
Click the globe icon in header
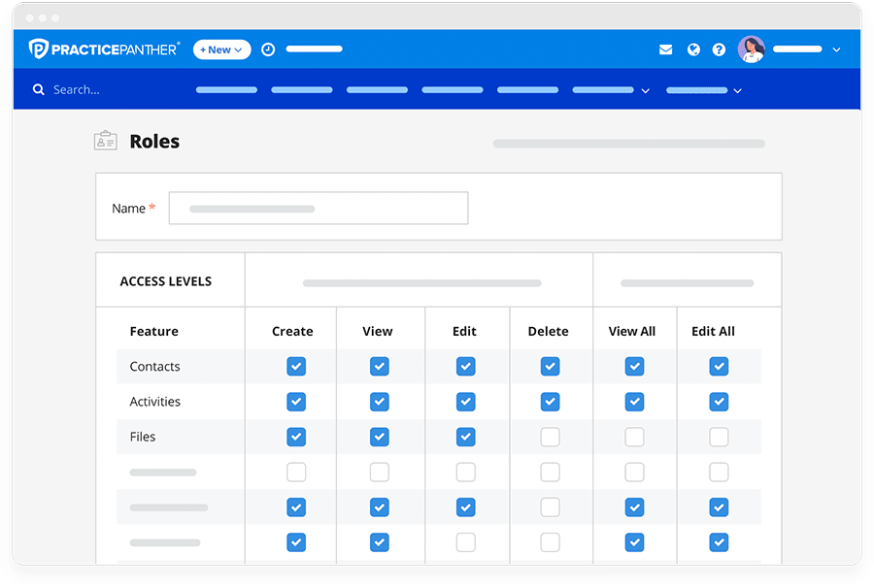click(x=693, y=49)
